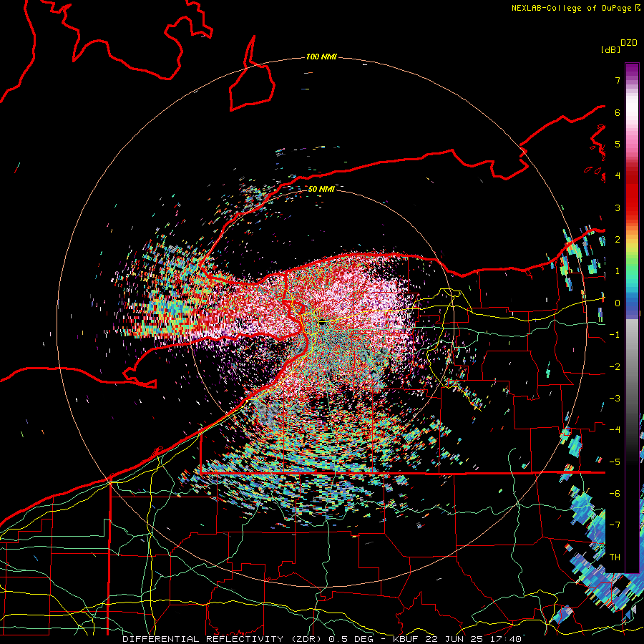This screenshot has width=644, height=644.
Task: Click the 7 value on color scale
Action: coord(618,80)
